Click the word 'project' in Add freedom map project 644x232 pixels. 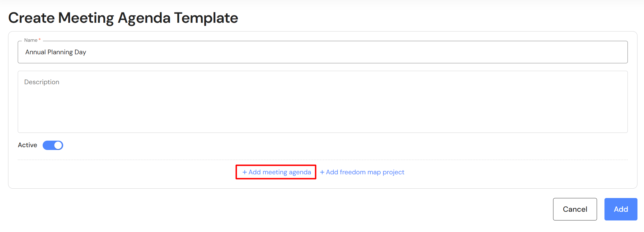pyautogui.click(x=393, y=172)
